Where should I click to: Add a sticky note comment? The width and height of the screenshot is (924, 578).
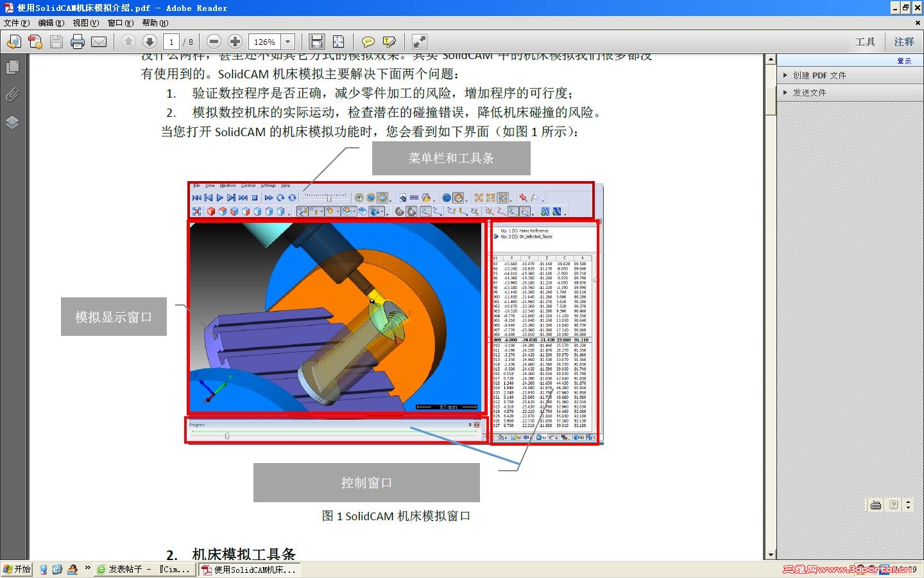coord(368,42)
